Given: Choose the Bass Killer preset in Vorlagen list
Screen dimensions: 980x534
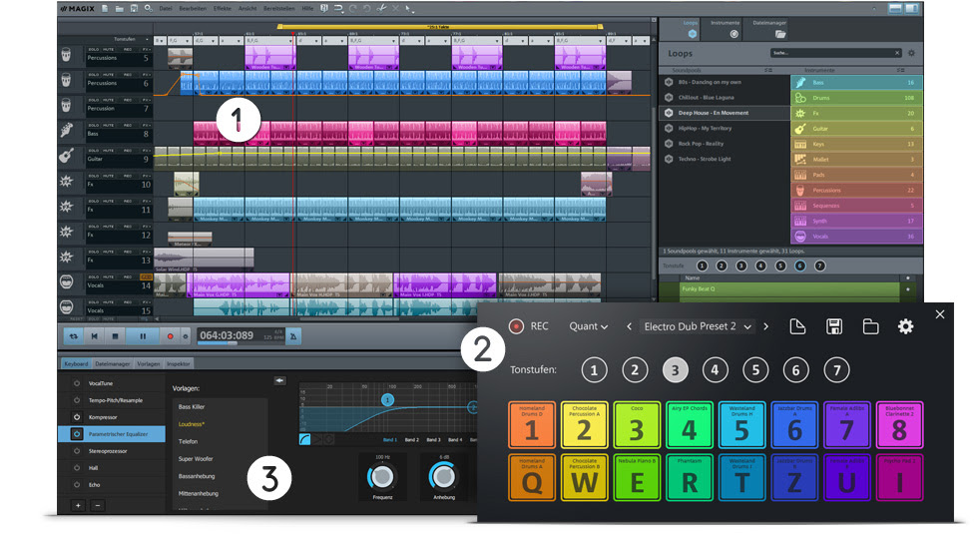Looking at the screenshot, I should 192,406.
